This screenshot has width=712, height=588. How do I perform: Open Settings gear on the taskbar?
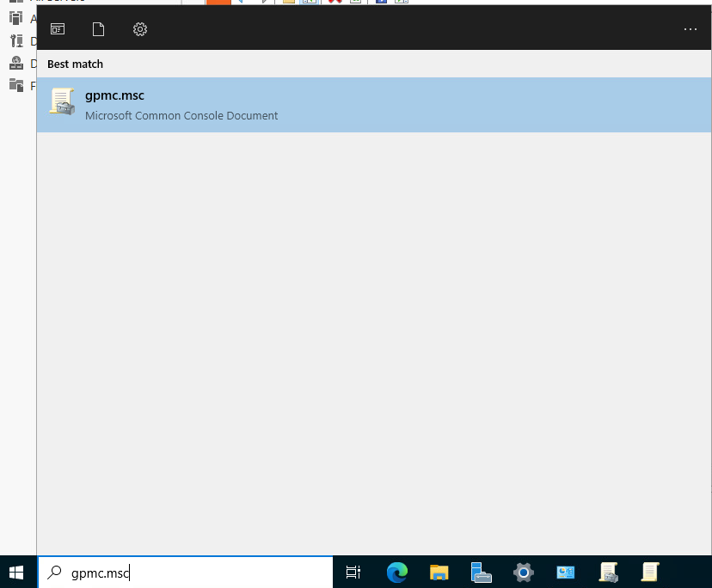click(523, 573)
